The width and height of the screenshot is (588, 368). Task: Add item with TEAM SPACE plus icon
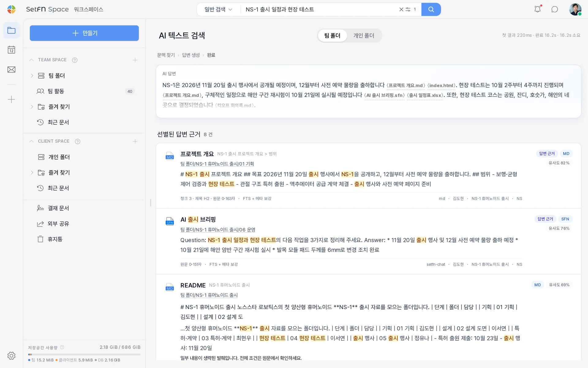point(135,60)
